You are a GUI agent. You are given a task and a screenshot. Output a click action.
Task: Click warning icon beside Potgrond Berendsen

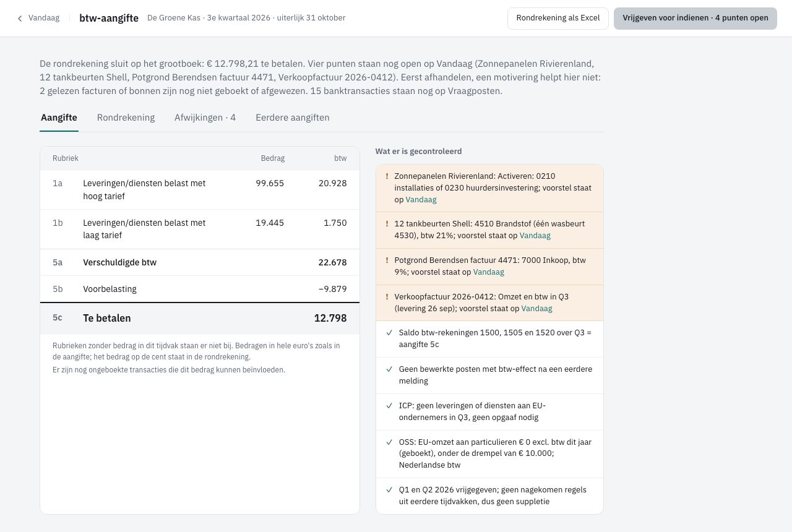click(x=387, y=260)
